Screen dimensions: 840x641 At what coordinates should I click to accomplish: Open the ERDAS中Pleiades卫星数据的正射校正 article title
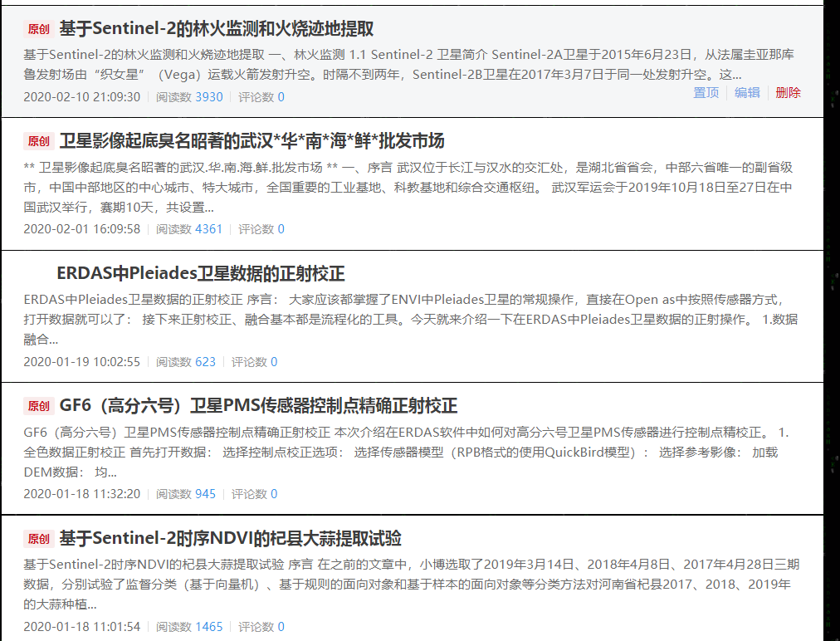(x=201, y=273)
